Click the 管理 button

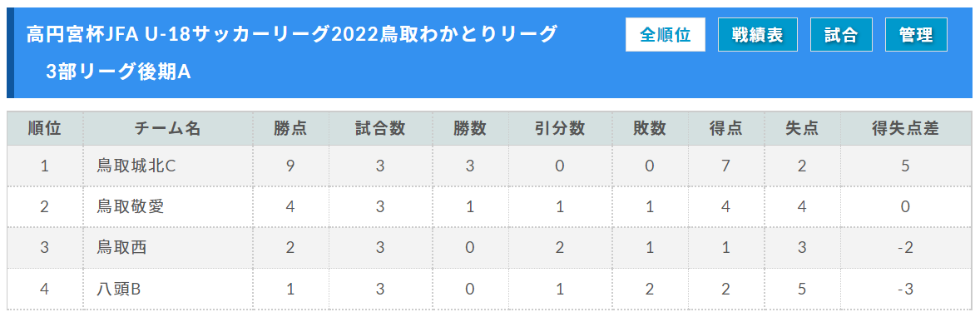point(916,34)
